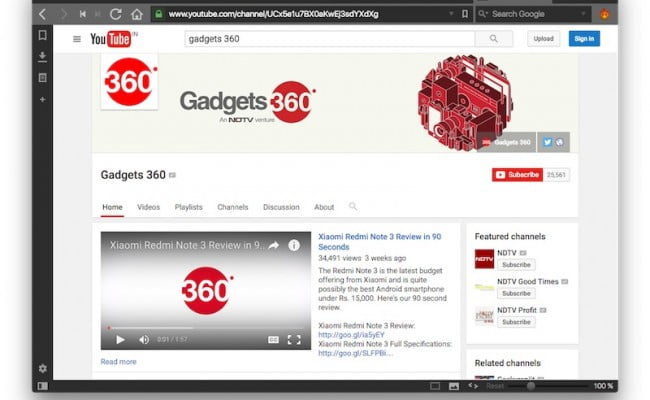Open the downloads panel in sidebar
Viewport: 650px width, 400px height.
(x=42, y=57)
